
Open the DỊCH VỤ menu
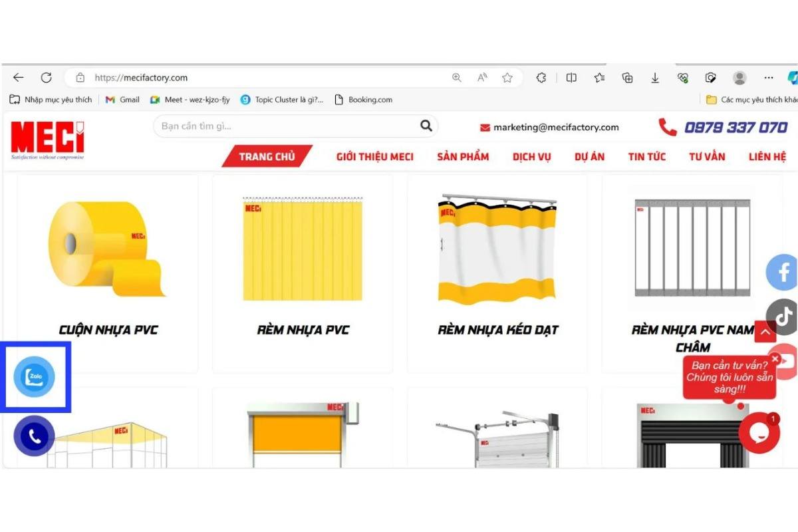[x=531, y=156]
